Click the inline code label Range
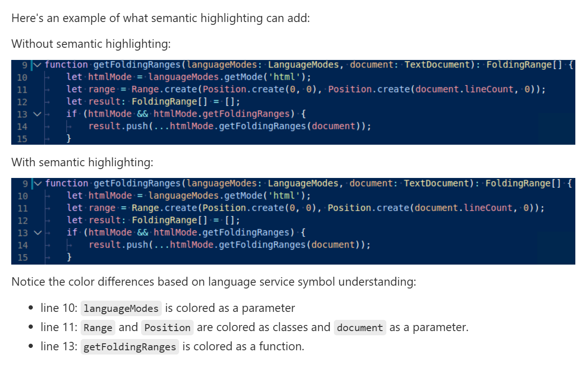 (x=98, y=328)
